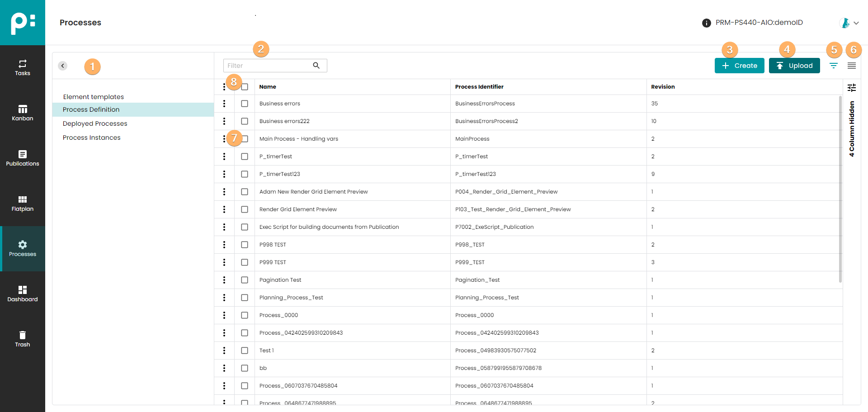Toggle the select-all checkbox in header
The image size is (868, 412).
click(x=245, y=87)
